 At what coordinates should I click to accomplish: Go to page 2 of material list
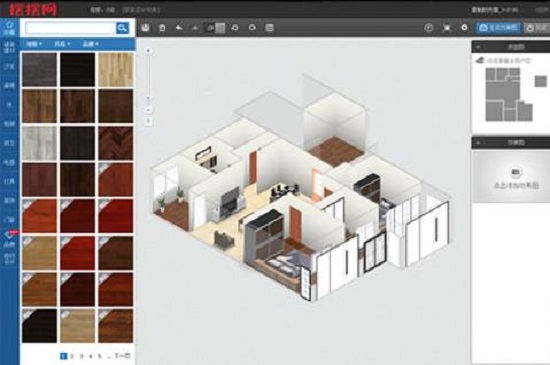pos(73,356)
